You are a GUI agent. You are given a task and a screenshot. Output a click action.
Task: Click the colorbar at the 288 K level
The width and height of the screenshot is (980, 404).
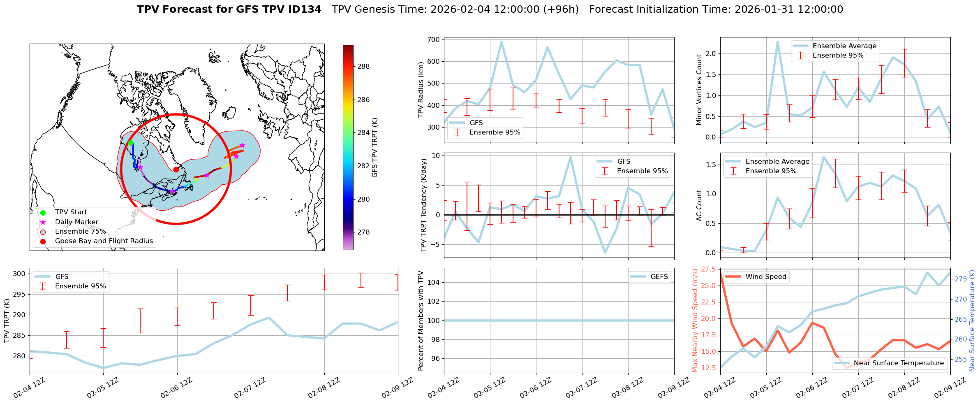click(x=348, y=67)
